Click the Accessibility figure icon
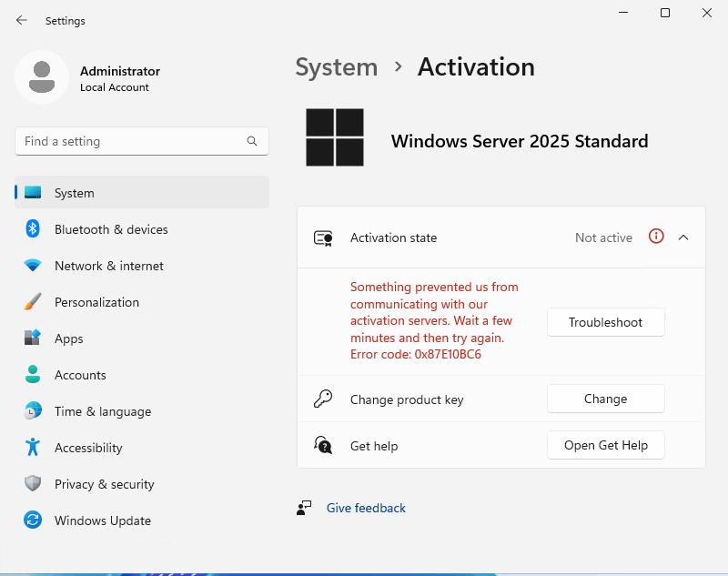Viewport: 728px width, 576px height. 33,447
